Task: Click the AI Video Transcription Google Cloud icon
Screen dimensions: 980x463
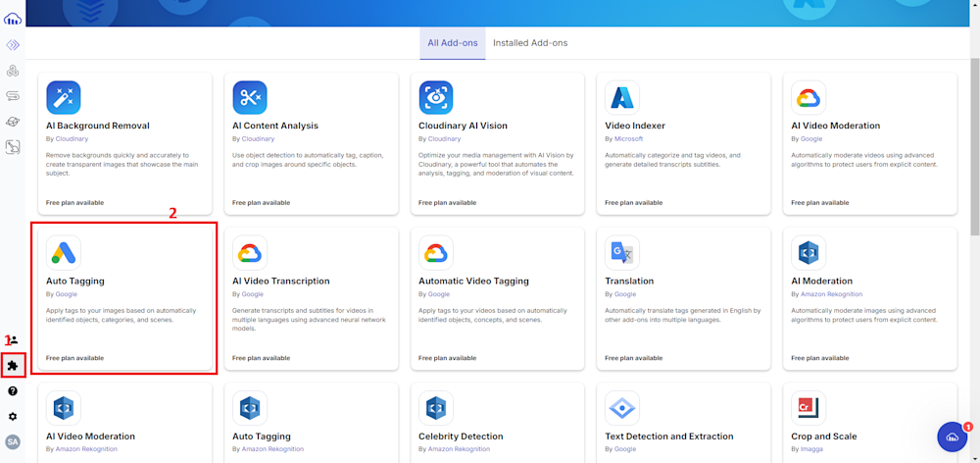Action: pos(249,253)
